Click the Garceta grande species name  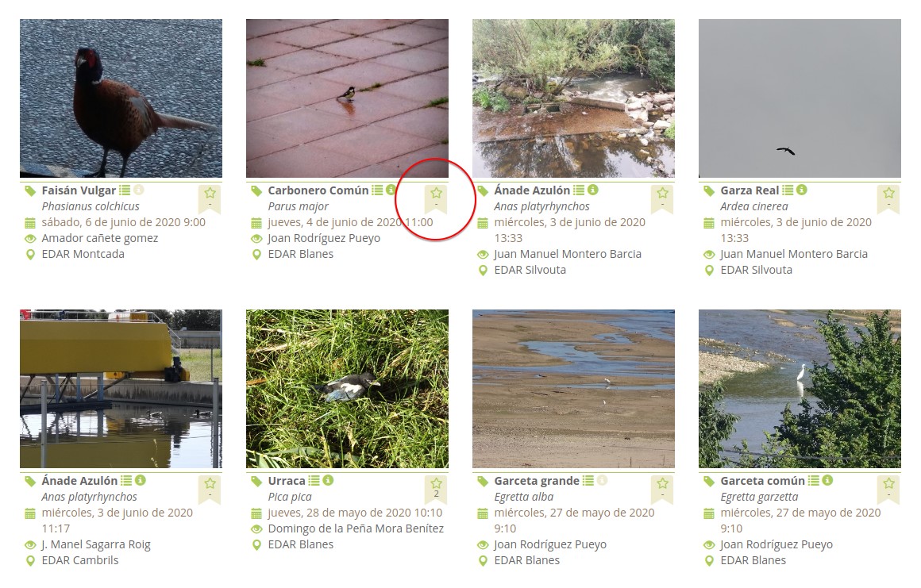[x=537, y=481]
